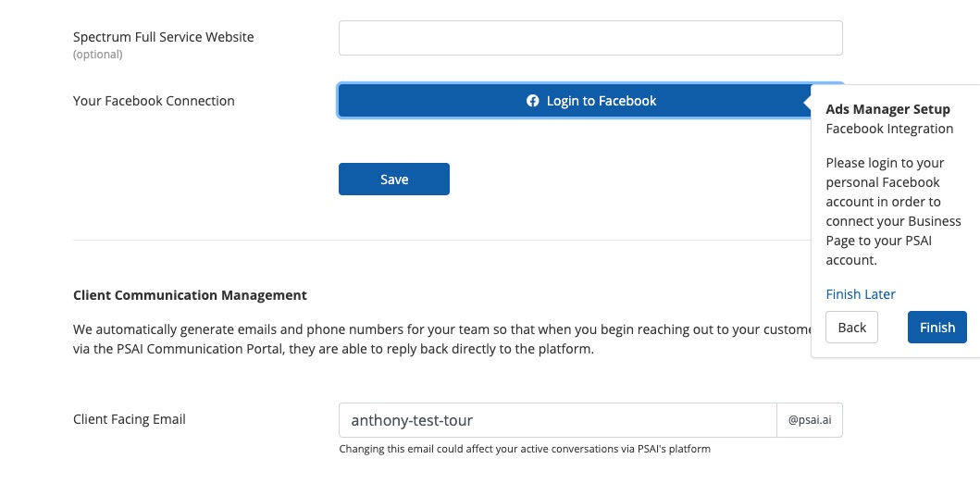Select the Client Communication Management heading
Image resolution: width=980 pixels, height=496 pixels.
[x=190, y=295]
